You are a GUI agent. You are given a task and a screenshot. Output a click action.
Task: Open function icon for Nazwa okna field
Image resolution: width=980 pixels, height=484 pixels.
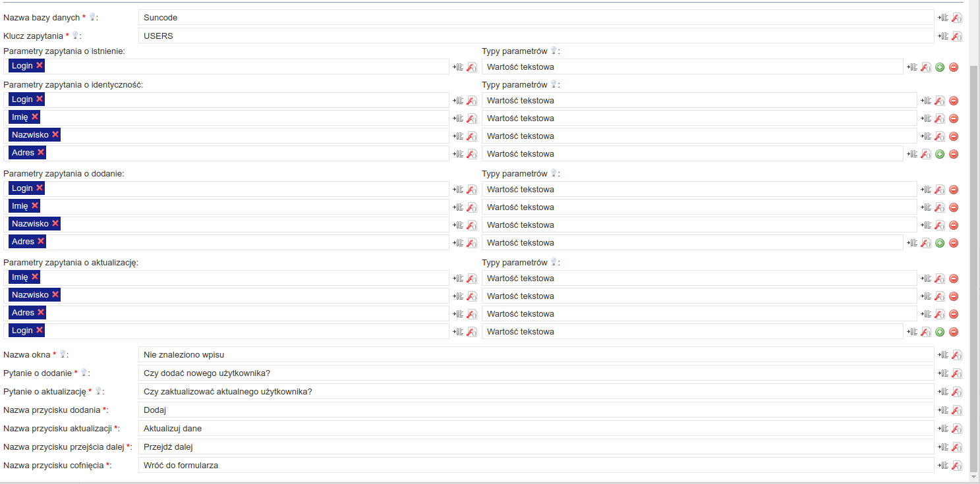click(x=957, y=355)
